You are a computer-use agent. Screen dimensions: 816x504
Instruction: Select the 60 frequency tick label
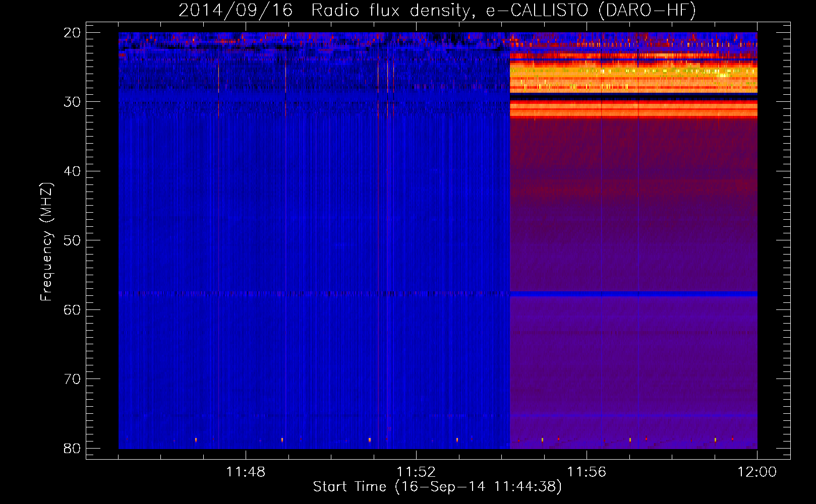[x=72, y=309]
